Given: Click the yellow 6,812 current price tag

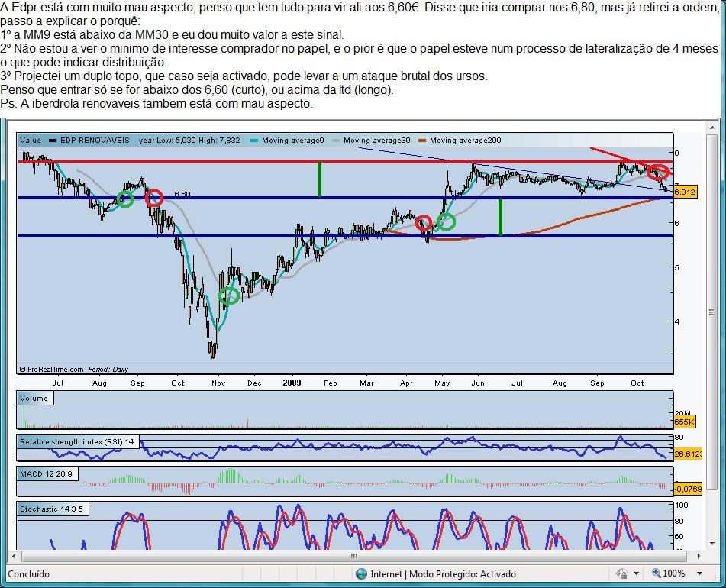Looking at the screenshot, I should pos(685,192).
